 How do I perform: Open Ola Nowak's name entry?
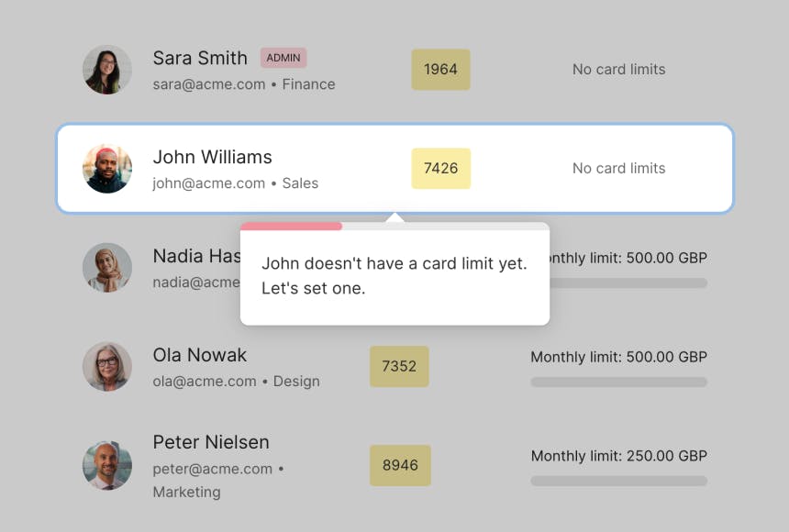(199, 355)
